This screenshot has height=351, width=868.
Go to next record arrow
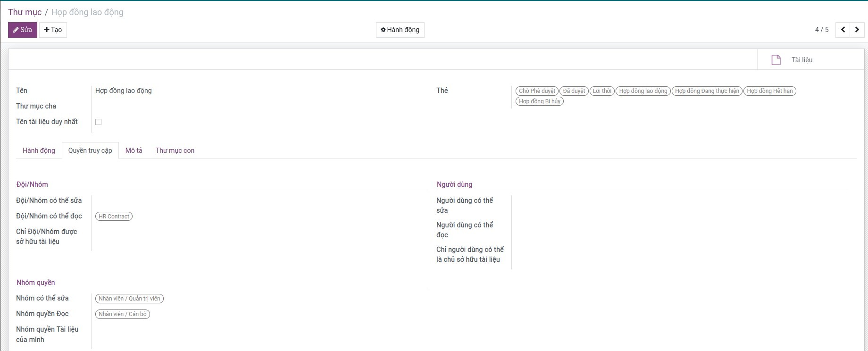(857, 30)
